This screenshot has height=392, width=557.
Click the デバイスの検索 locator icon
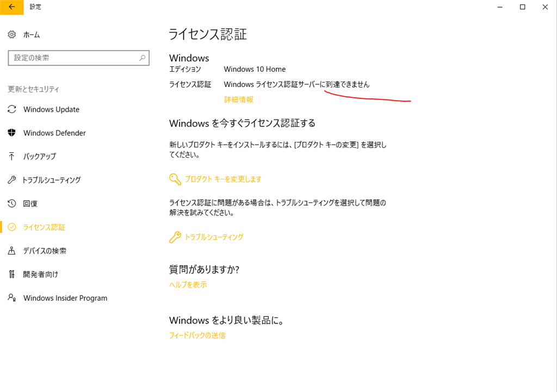pyautogui.click(x=12, y=251)
